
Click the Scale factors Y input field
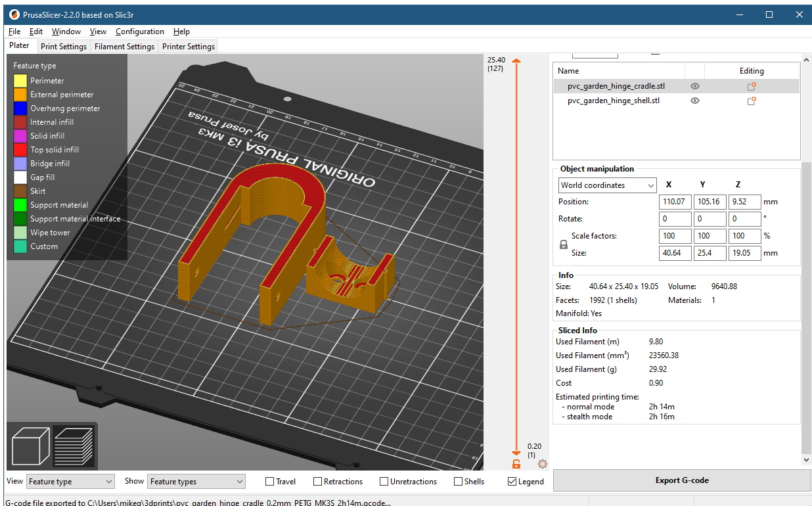[710, 236]
